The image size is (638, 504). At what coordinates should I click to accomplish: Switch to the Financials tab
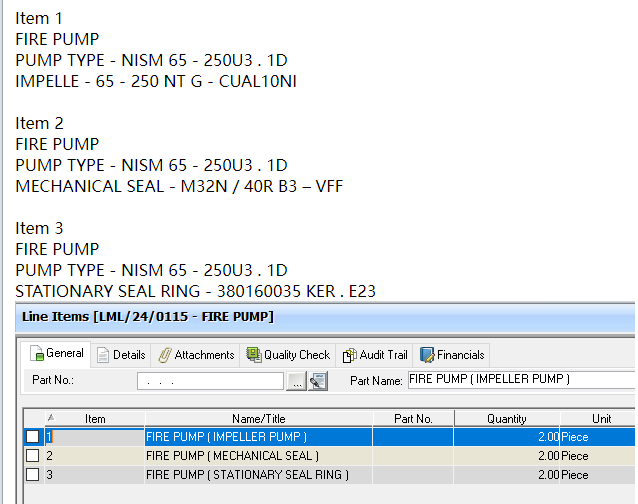point(452,355)
